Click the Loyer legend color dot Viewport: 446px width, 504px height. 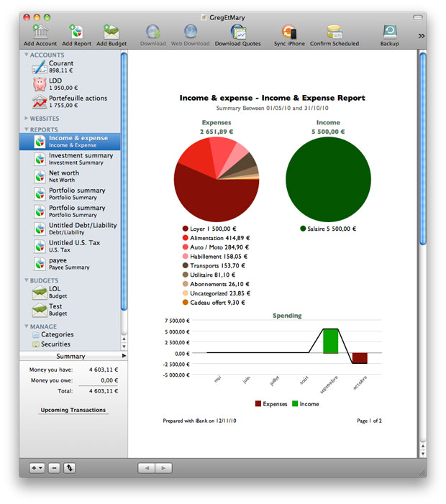pos(185,229)
